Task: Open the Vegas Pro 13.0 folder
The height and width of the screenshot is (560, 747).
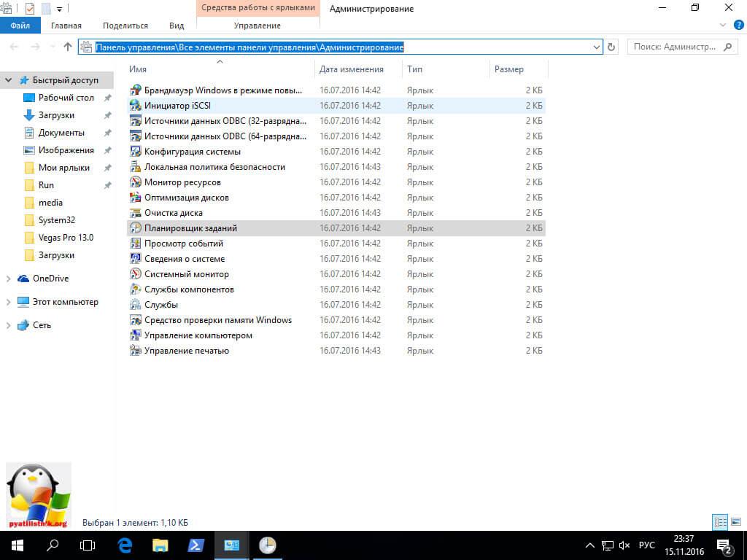Action: tap(66, 238)
